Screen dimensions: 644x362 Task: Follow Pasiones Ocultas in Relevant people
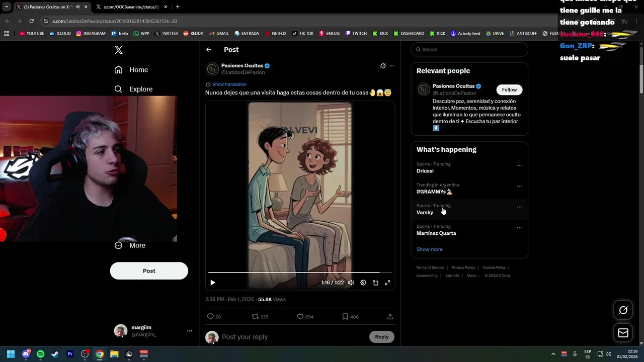(x=509, y=90)
